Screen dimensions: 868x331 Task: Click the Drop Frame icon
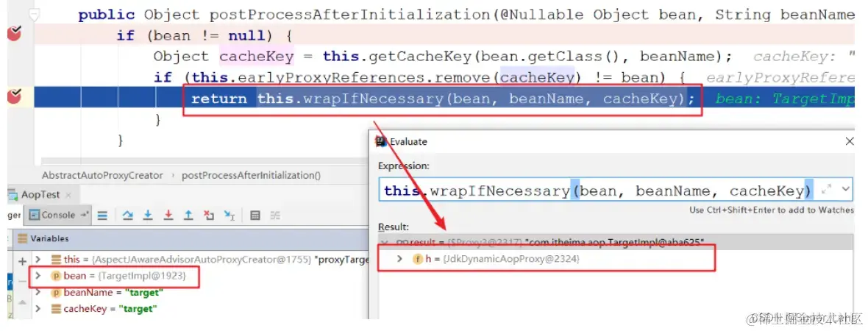click(x=209, y=216)
